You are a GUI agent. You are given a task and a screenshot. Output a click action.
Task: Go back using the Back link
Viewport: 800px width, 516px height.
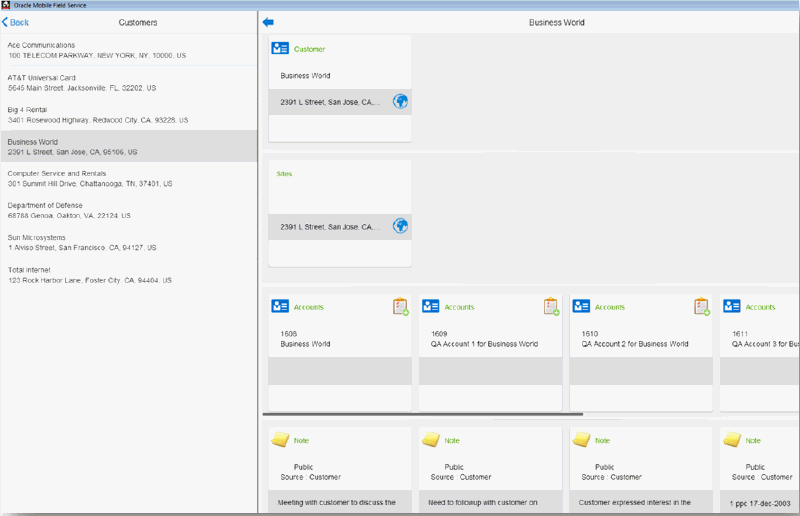(x=15, y=22)
